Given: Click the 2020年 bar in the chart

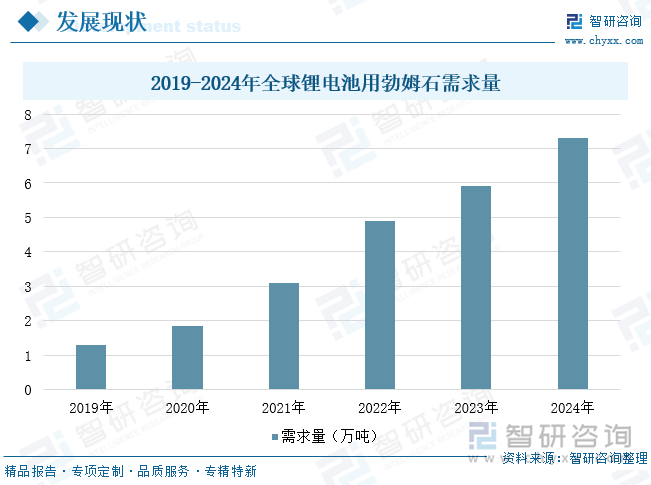Looking at the screenshot, I should (x=187, y=358).
